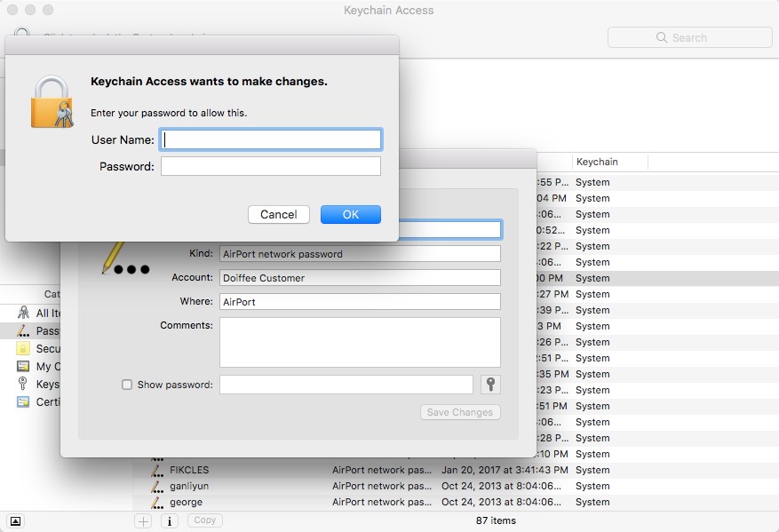Screen dimensions: 779x532
Task: Focus the Password field in dialog
Action: (271, 166)
